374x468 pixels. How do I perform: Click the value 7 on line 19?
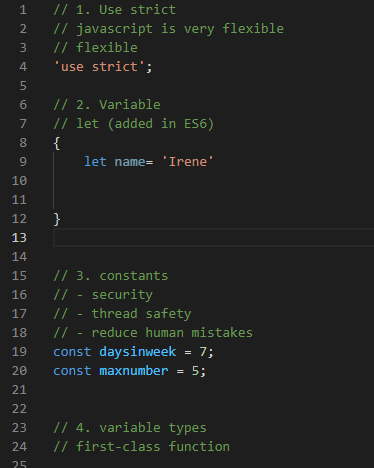203,352
